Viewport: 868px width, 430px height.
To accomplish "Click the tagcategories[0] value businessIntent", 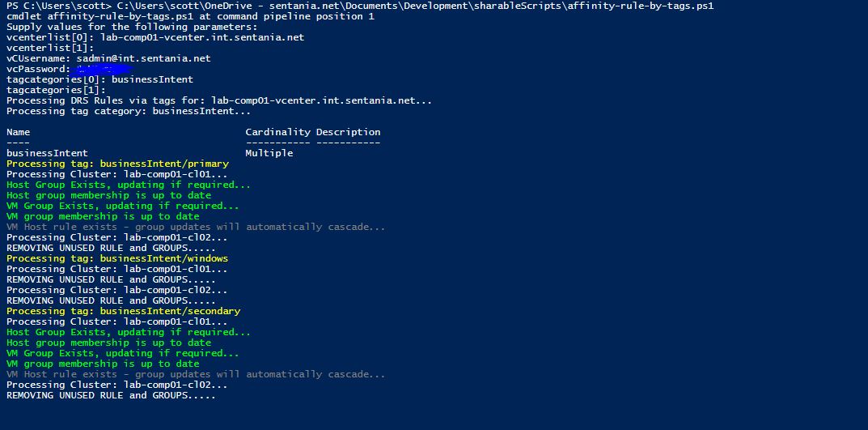I will coord(153,80).
